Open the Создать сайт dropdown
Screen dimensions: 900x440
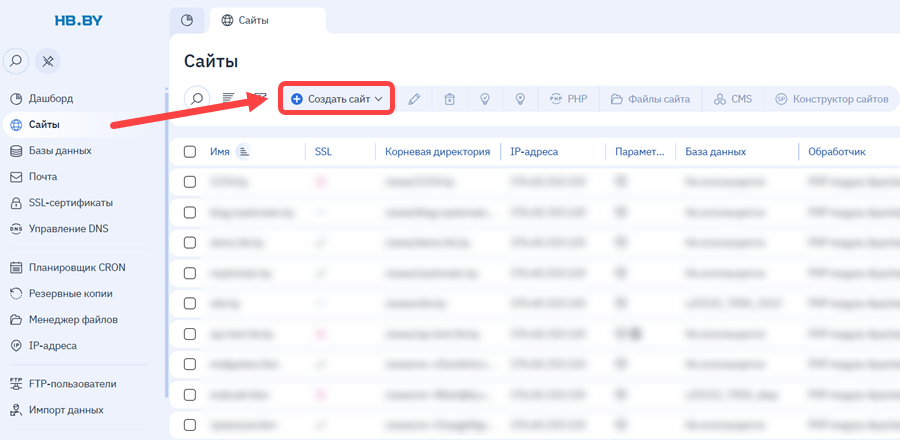(336, 99)
